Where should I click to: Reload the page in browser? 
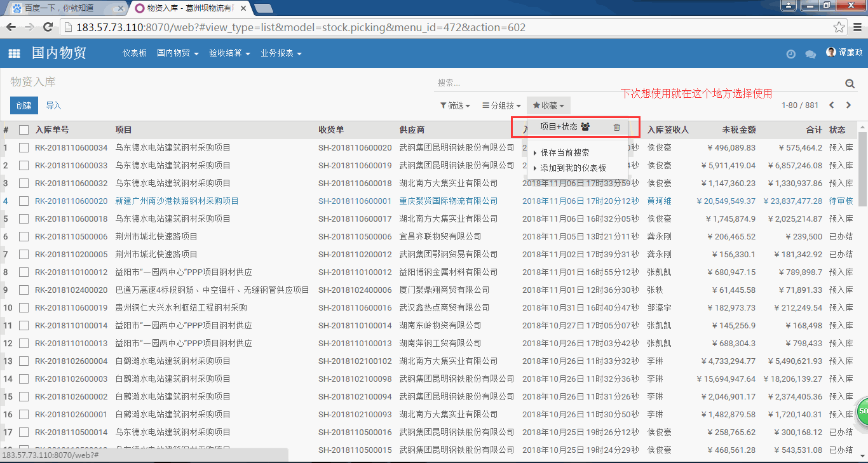[x=48, y=27]
